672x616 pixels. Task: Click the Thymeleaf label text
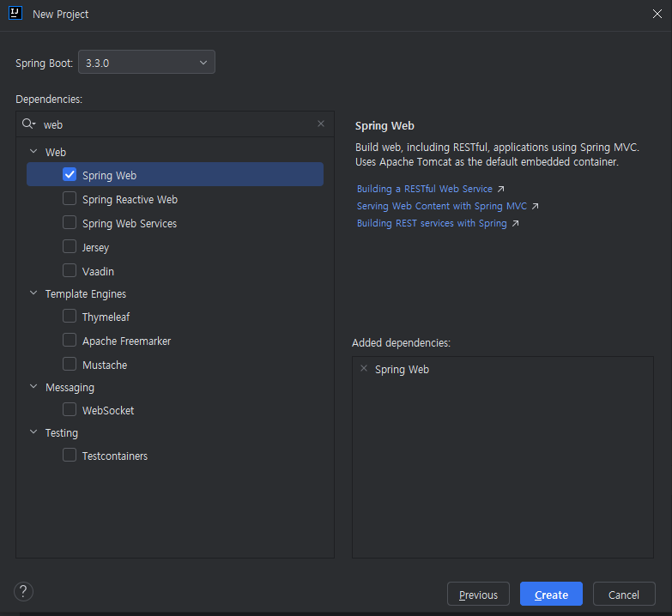(x=106, y=317)
